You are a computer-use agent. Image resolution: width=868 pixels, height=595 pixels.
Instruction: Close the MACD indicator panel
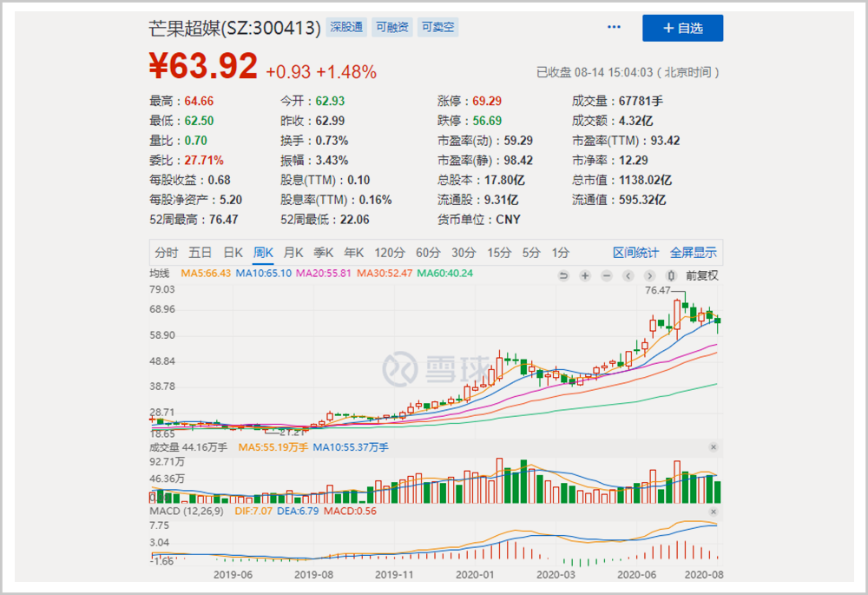[x=713, y=512]
